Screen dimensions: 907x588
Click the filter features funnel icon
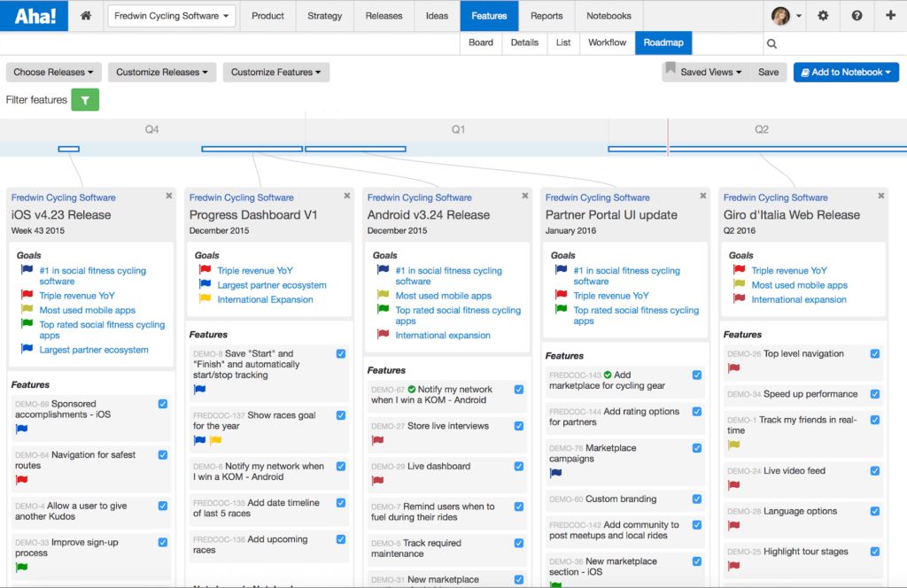[x=84, y=100]
